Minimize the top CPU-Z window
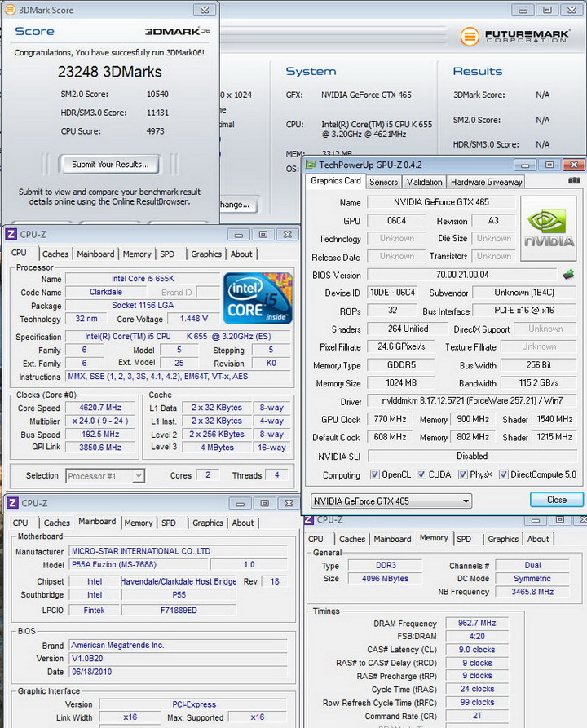Screen dimensions: 587x728 [239, 235]
